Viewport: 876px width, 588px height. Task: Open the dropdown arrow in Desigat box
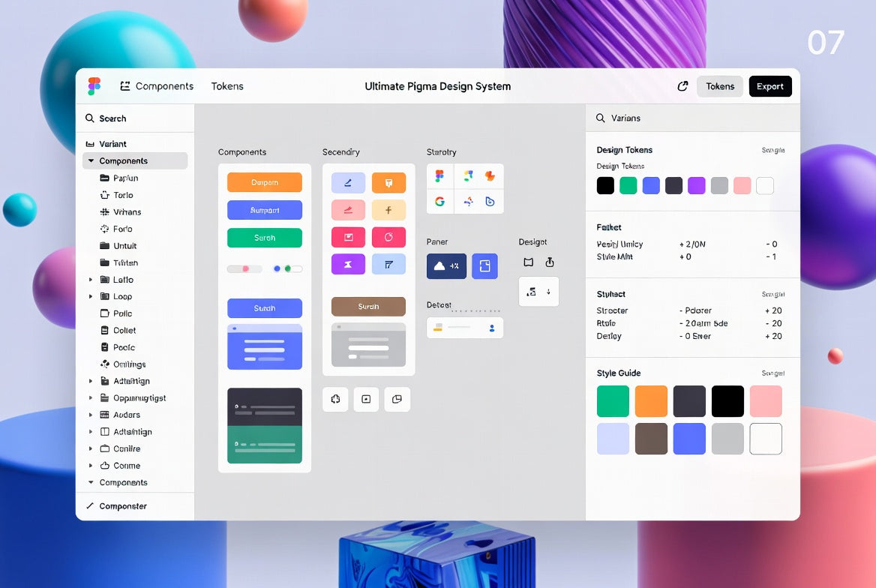click(548, 292)
